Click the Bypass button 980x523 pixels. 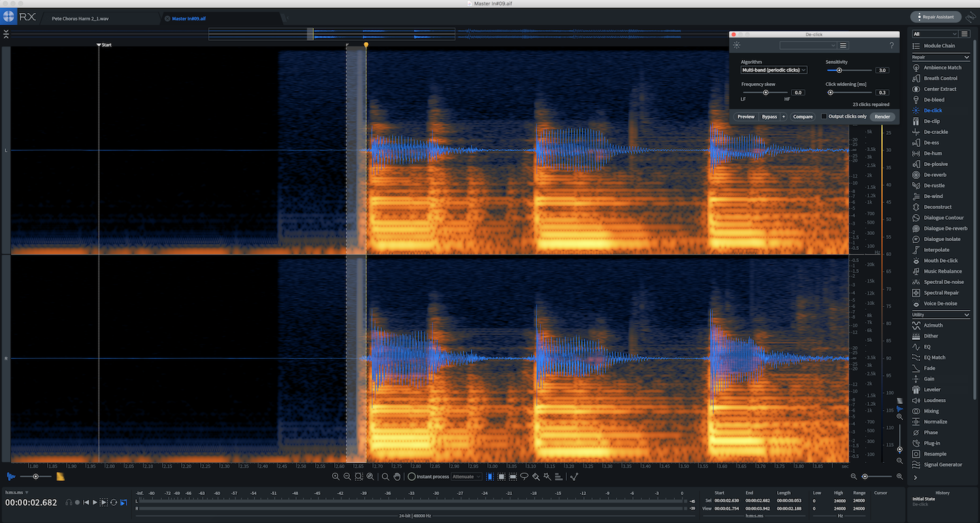[769, 116]
